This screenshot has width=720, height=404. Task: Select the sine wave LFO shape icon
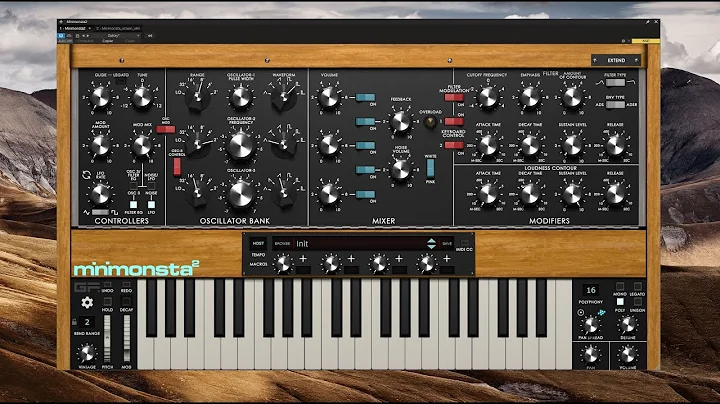tap(87, 213)
